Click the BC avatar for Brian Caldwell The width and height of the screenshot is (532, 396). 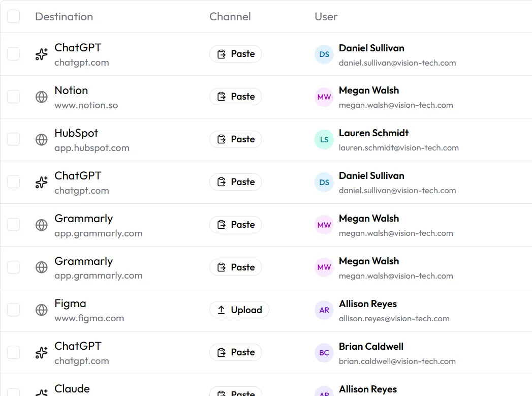tap(324, 353)
